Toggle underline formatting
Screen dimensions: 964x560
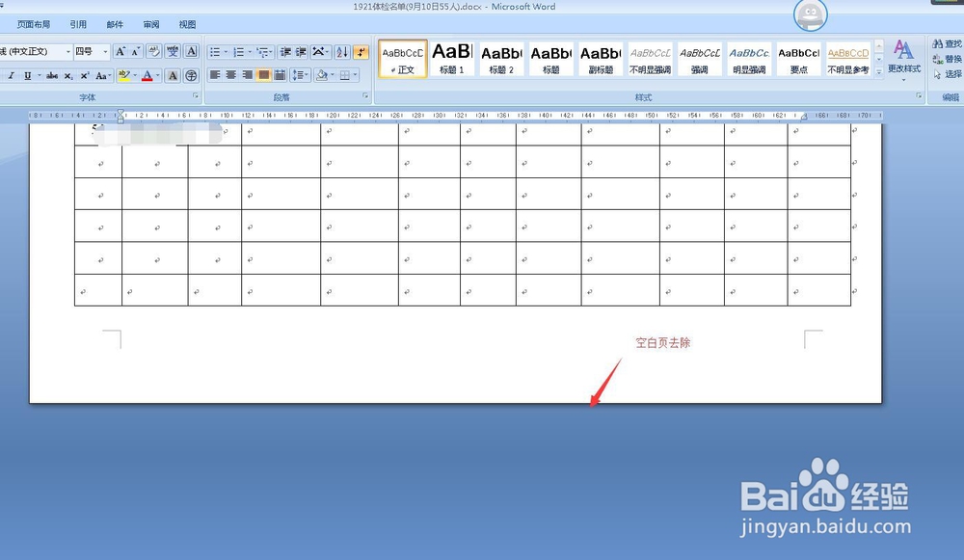pyautogui.click(x=27, y=75)
